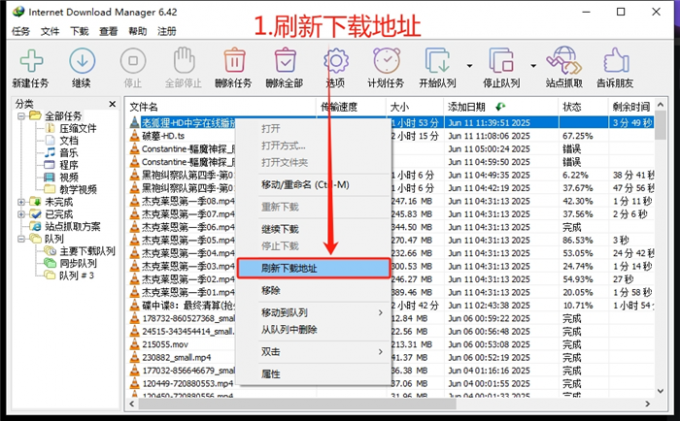Select 同步队列 in tree

click(x=78, y=263)
